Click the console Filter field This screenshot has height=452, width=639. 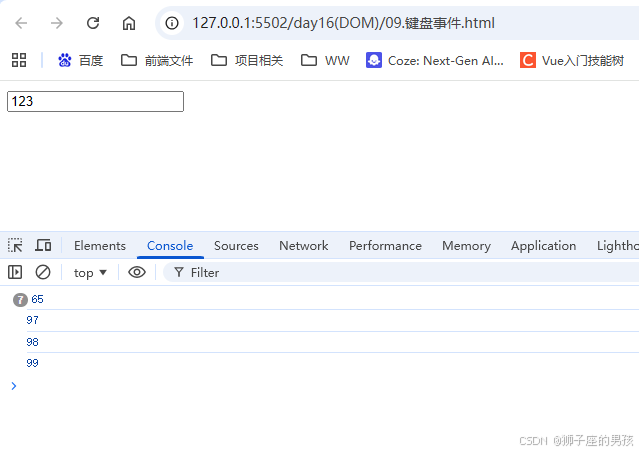(401, 272)
